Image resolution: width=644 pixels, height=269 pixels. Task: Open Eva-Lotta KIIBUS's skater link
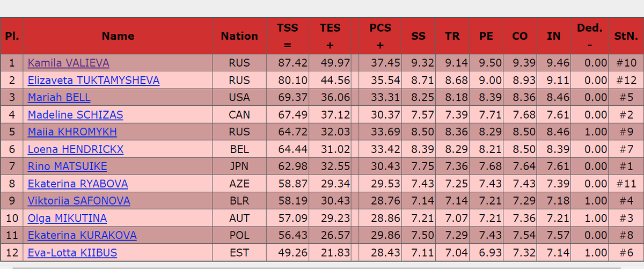point(72,252)
